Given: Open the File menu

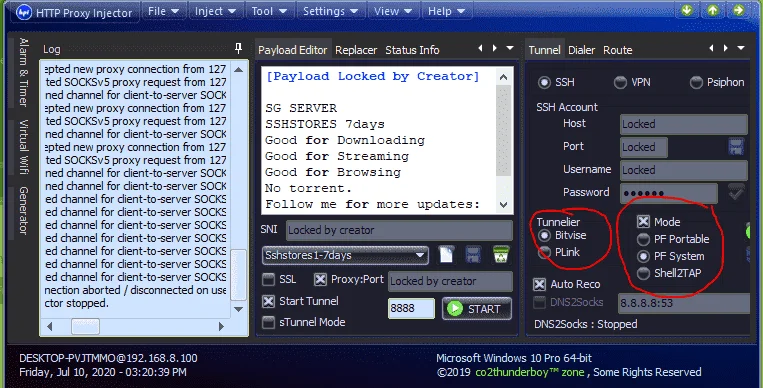Looking at the screenshot, I should [163, 11].
